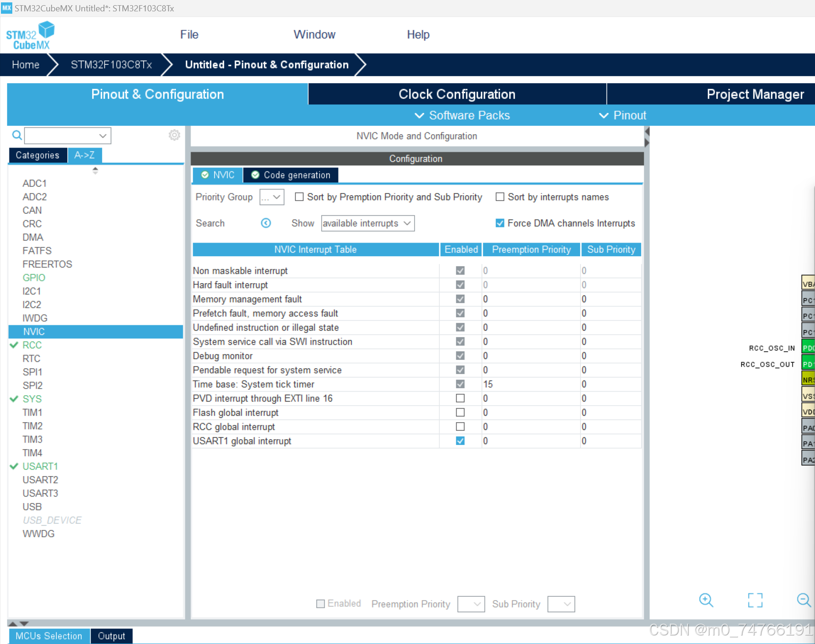
Task: Select USART1 in the peripheral list
Action: pyautogui.click(x=40, y=466)
